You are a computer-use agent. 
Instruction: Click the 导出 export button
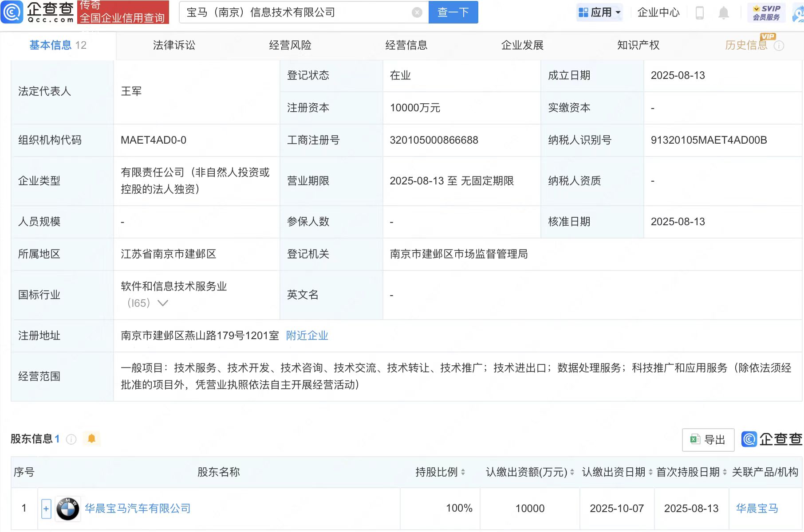(x=708, y=440)
